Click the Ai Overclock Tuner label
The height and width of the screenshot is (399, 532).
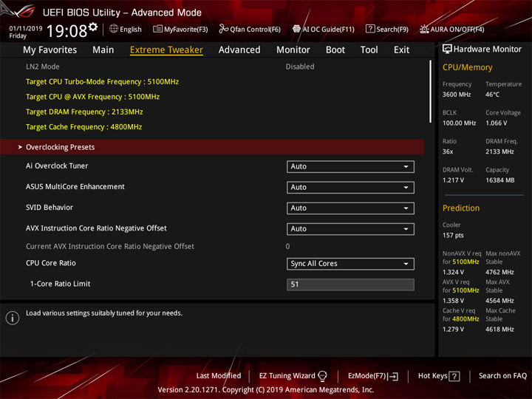coord(57,166)
